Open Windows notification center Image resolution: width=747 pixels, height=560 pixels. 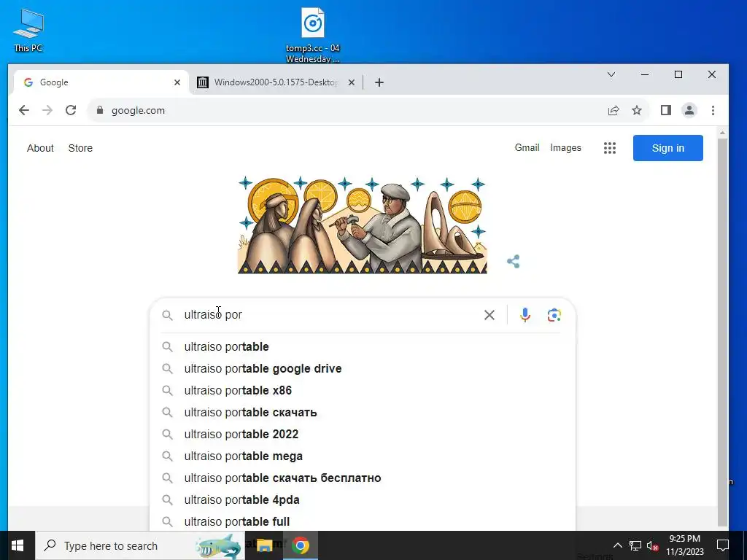723,545
